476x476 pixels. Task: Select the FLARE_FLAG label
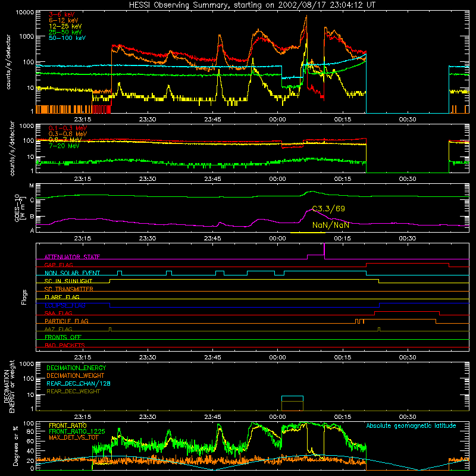[62, 297]
